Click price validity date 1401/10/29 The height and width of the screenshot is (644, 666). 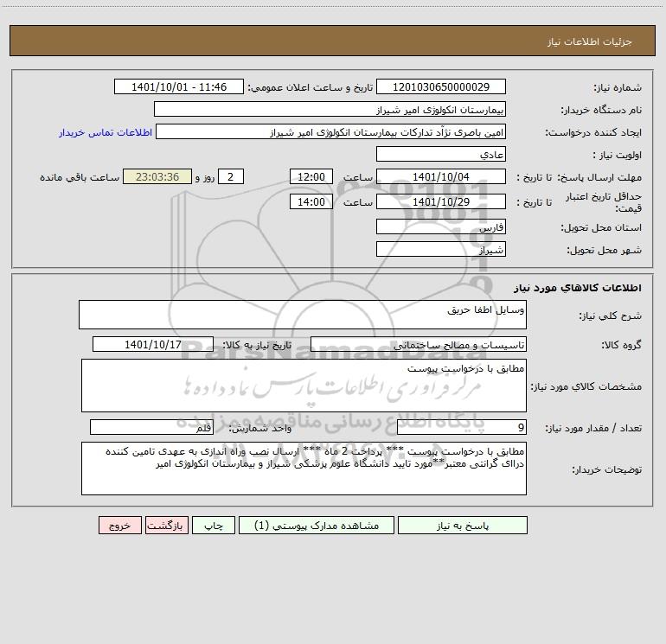441,201
